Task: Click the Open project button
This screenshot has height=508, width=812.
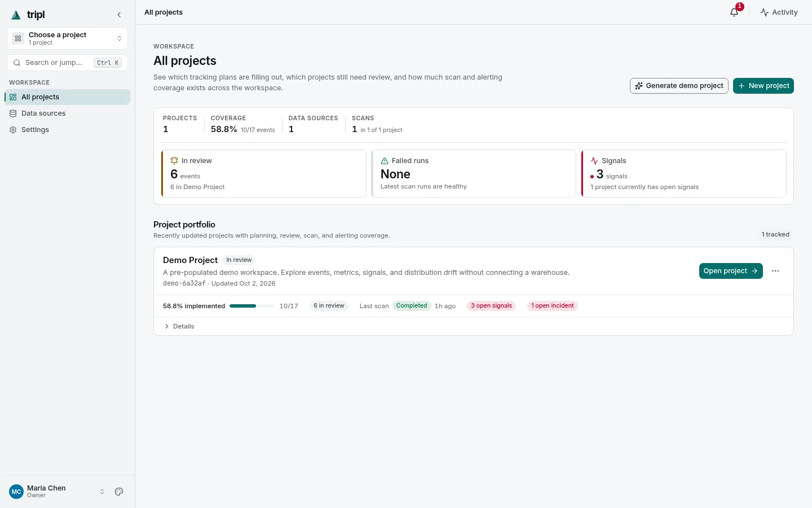Action: coord(731,271)
